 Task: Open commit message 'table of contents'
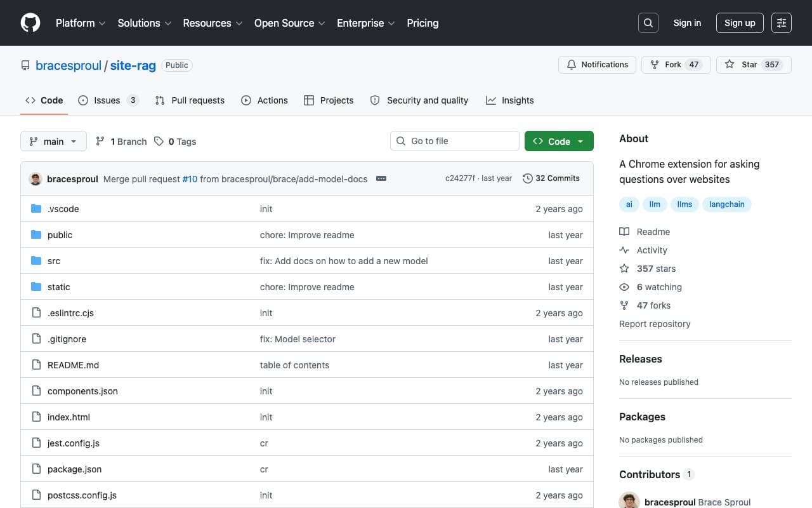(294, 365)
